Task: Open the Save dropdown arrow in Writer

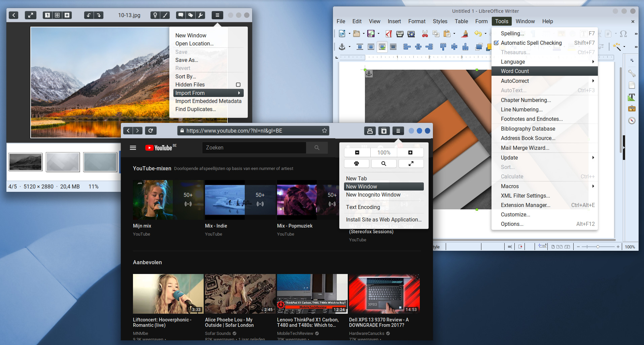Action: click(379, 34)
